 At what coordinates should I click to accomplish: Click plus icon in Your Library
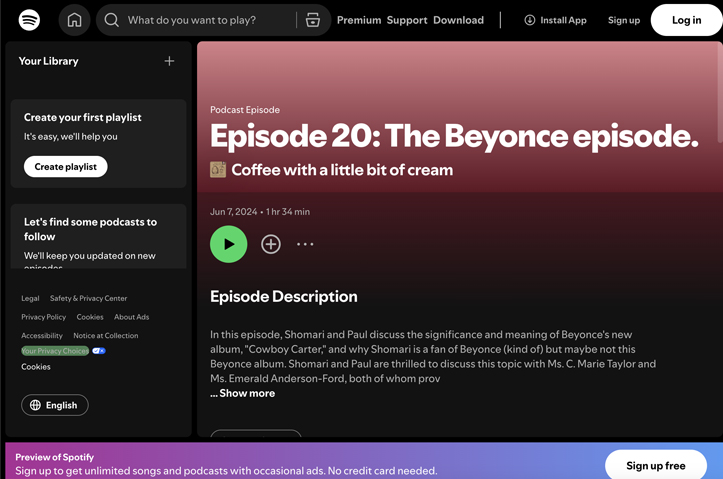(x=169, y=61)
